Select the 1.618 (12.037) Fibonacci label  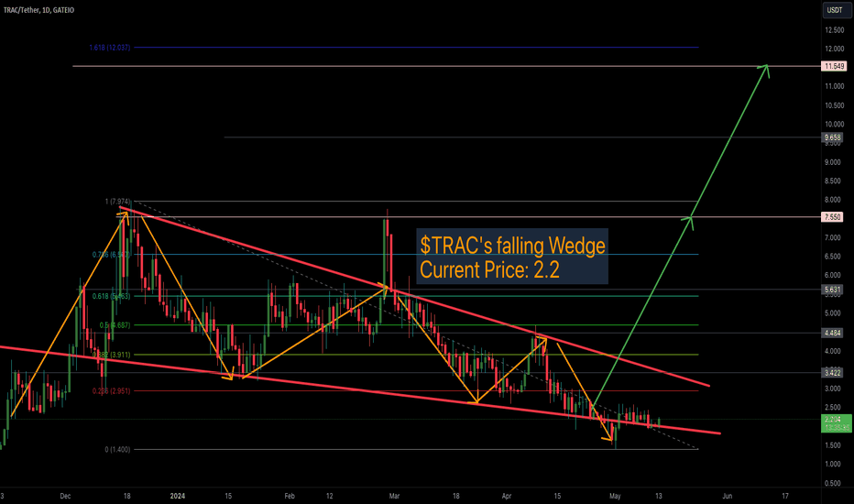pyautogui.click(x=109, y=48)
